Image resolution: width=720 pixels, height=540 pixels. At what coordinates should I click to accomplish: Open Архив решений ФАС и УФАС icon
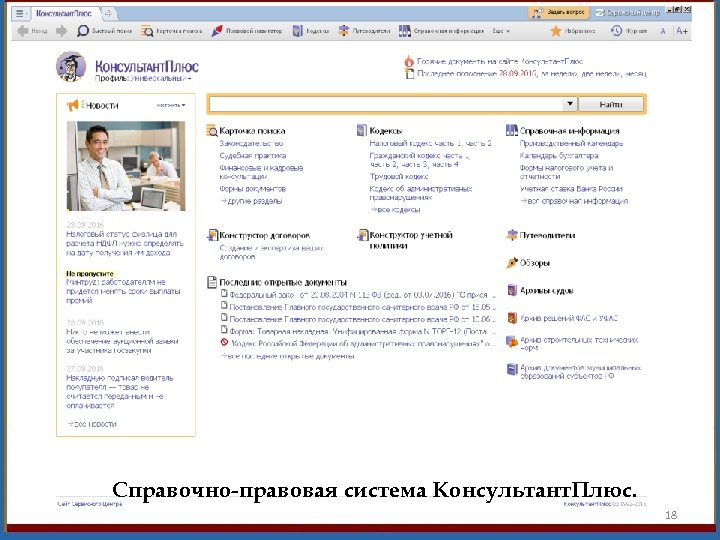(512, 318)
